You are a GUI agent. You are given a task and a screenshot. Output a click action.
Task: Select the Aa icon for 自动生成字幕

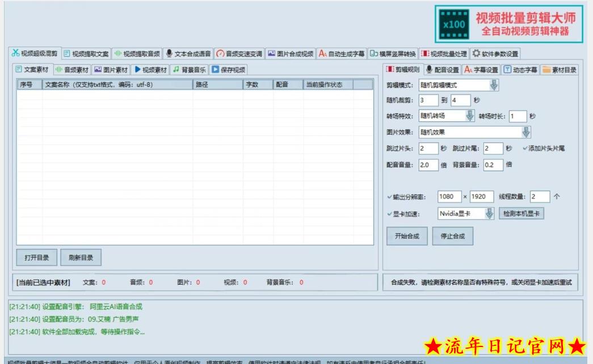pos(323,53)
